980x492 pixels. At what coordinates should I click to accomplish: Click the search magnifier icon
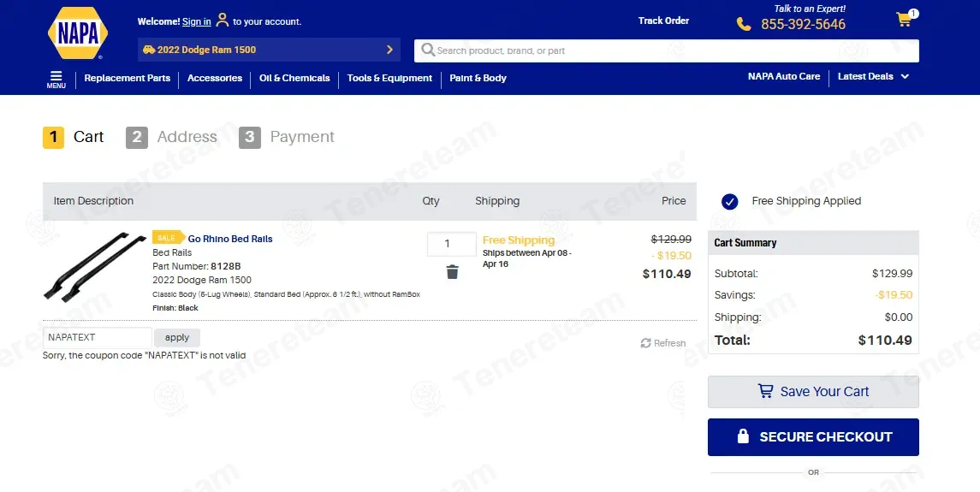coord(427,50)
